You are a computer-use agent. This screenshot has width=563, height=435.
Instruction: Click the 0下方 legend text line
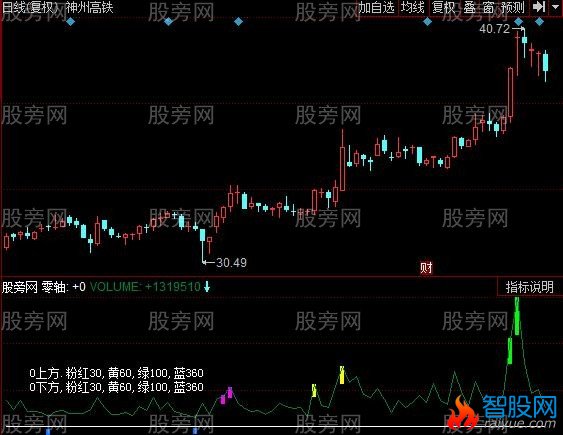tap(117, 387)
